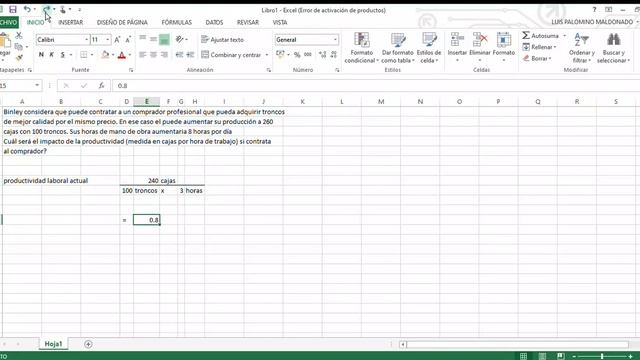Open the Rellenar menu
The image size is (640, 360).
coord(539,47)
